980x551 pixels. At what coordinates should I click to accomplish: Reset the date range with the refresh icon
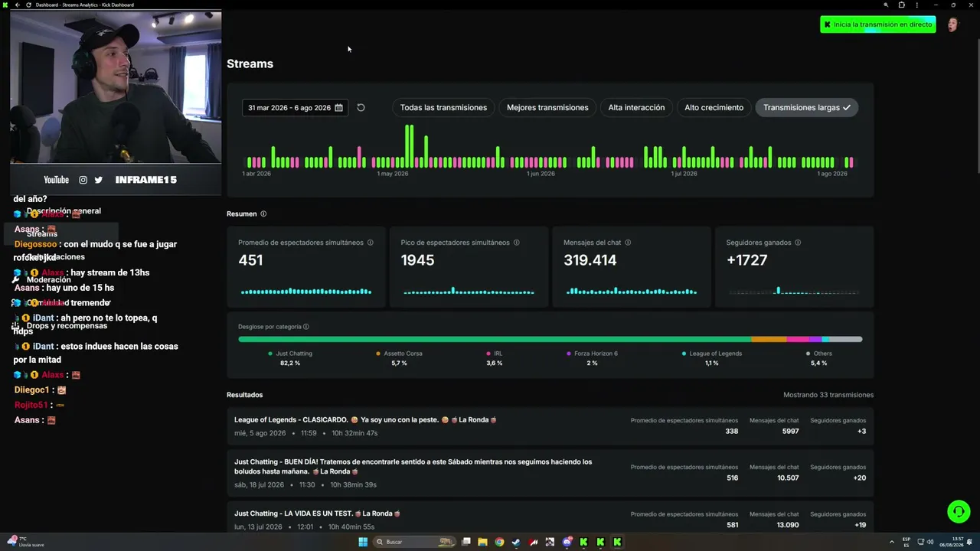361,108
